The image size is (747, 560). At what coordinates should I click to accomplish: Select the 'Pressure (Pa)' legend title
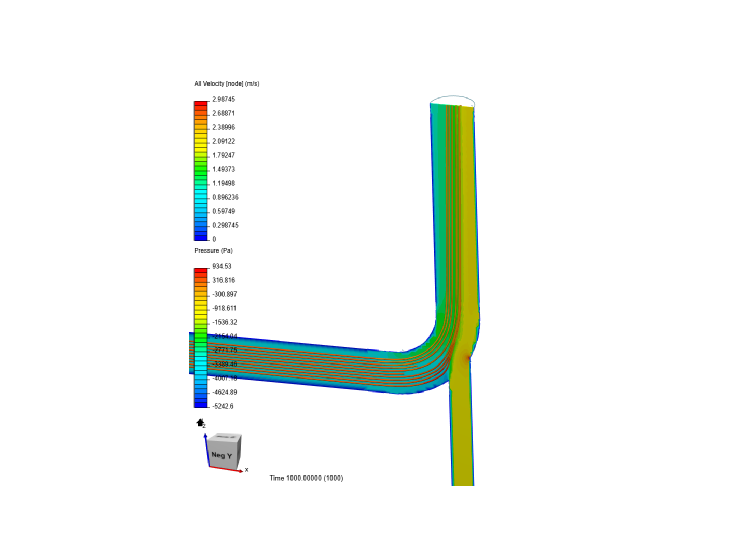tap(213, 250)
